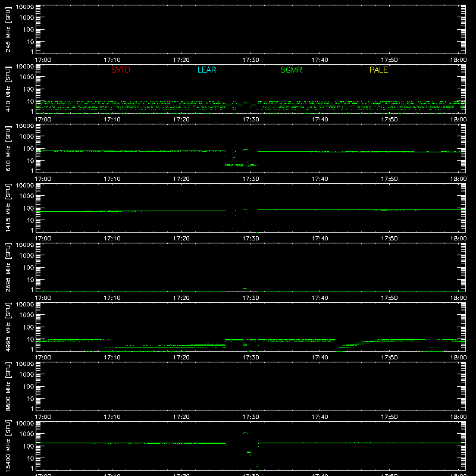Click 17:00 under the 1415 MHz panel

(x=43, y=239)
